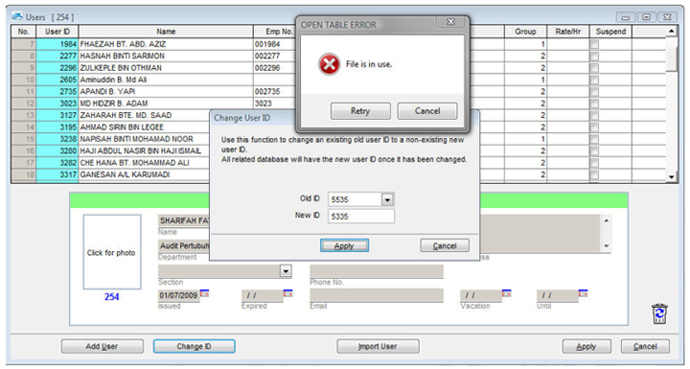This screenshot has width=690, height=369.
Task: Click the Rate/Hr column header
Action: [568, 32]
